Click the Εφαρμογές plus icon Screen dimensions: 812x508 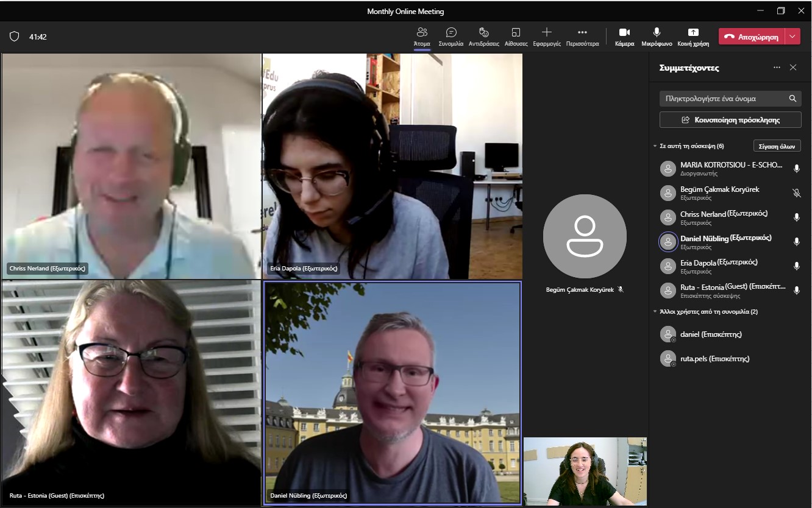point(547,32)
